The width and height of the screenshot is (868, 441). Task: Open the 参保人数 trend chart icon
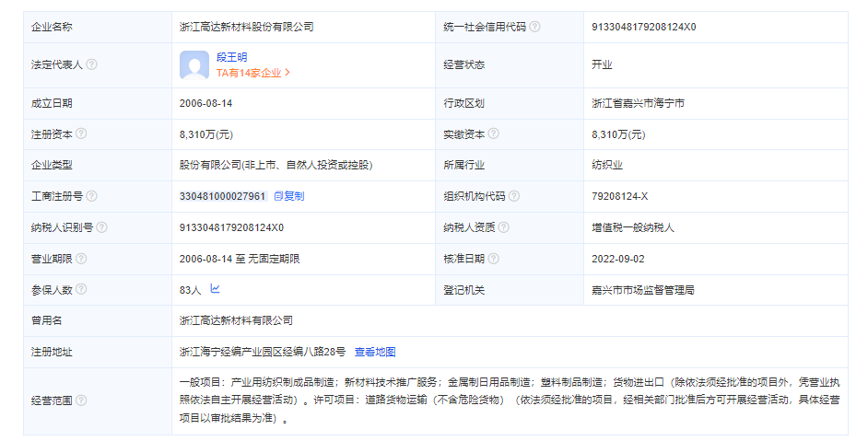[x=215, y=288]
